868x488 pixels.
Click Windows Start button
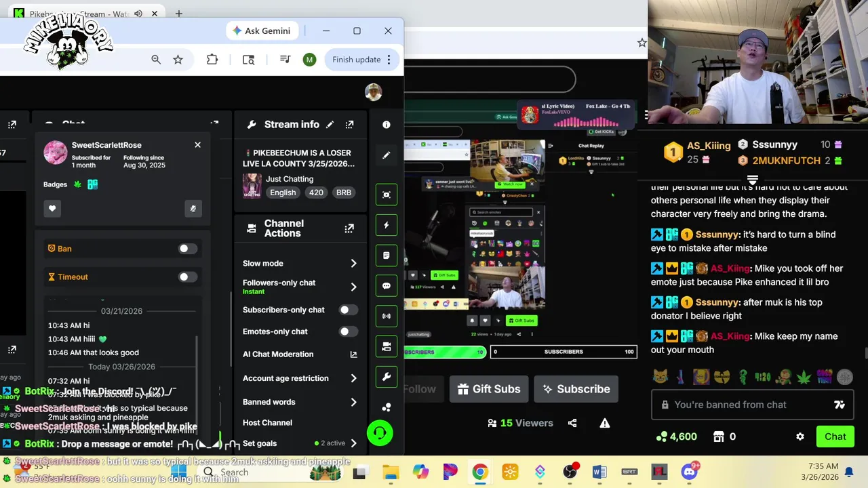coord(178,472)
